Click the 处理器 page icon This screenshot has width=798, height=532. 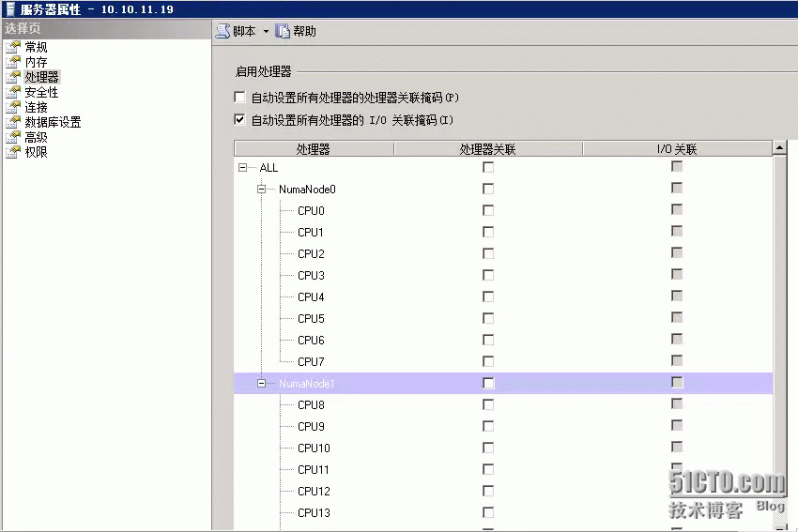(13, 77)
